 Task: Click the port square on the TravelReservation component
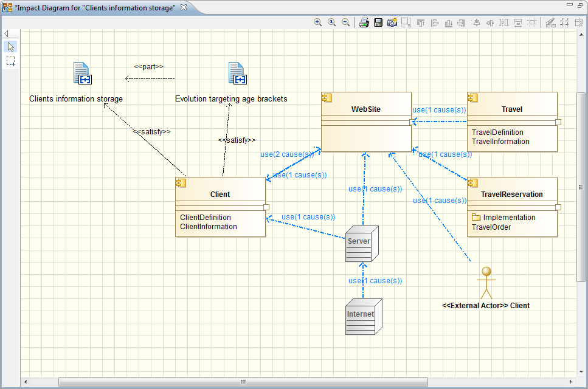[558, 207]
